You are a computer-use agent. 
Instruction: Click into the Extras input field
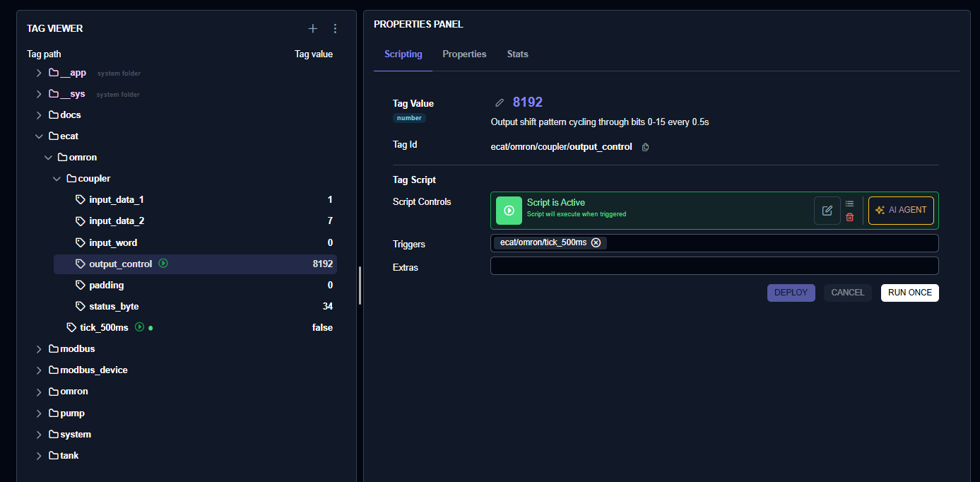pyautogui.click(x=714, y=266)
